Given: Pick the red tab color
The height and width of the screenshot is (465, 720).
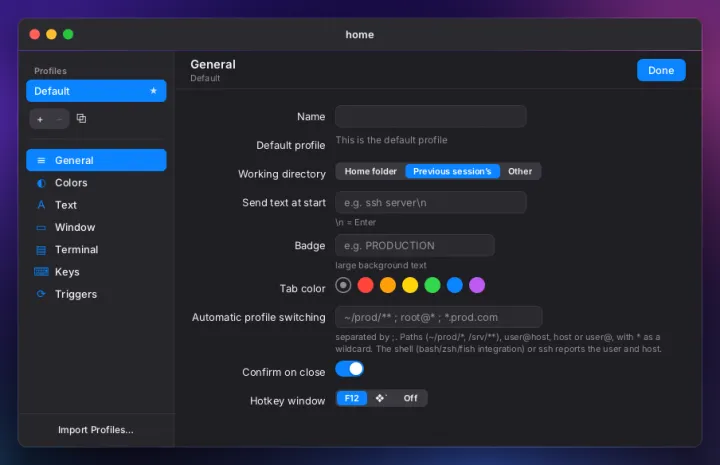Looking at the screenshot, I should [x=366, y=285].
